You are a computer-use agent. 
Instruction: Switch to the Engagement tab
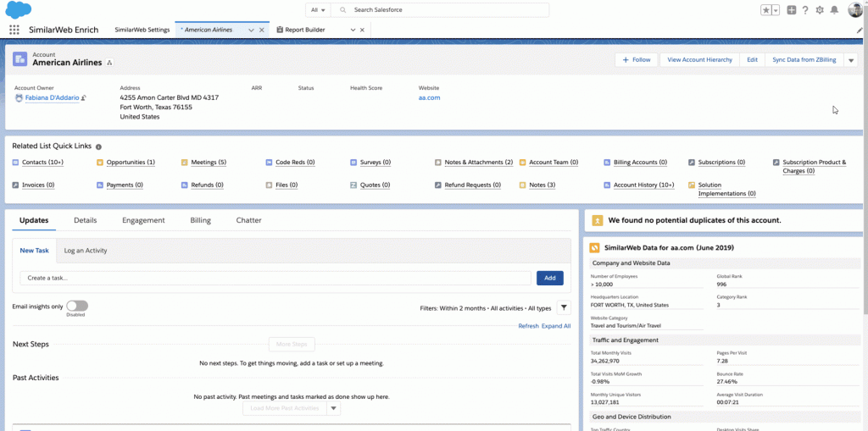143,220
